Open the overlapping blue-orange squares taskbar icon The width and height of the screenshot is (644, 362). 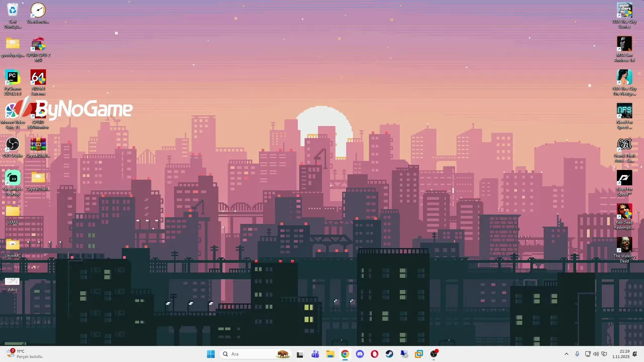click(419, 354)
